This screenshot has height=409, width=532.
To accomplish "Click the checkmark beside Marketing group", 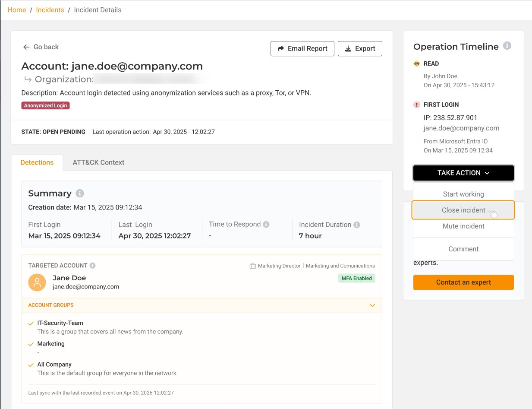I will [31, 344].
